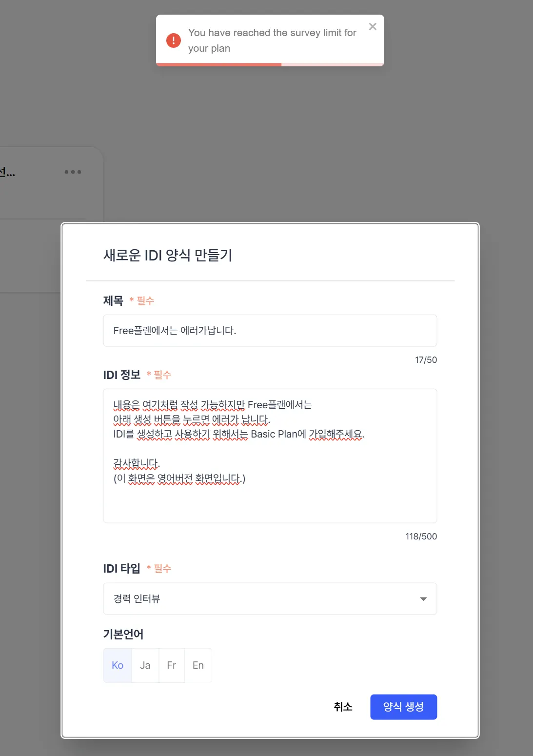Select Ja as the default language
This screenshot has height=756, width=533.
145,665
